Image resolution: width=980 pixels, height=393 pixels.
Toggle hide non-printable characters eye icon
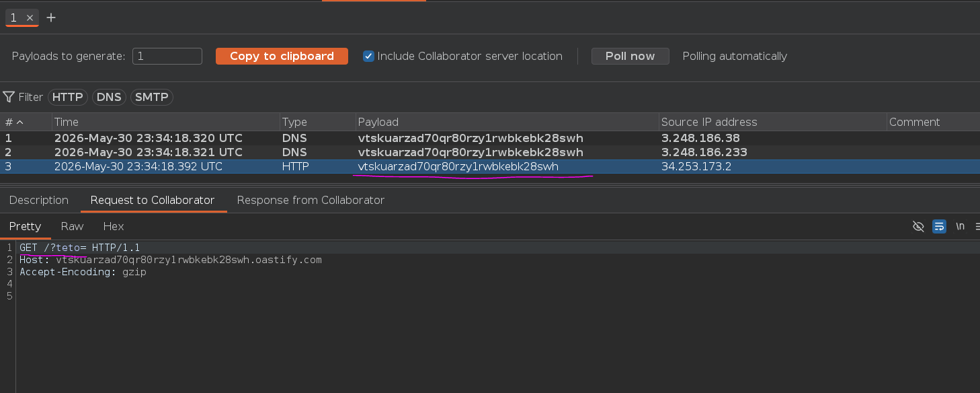[x=918, y=226]
